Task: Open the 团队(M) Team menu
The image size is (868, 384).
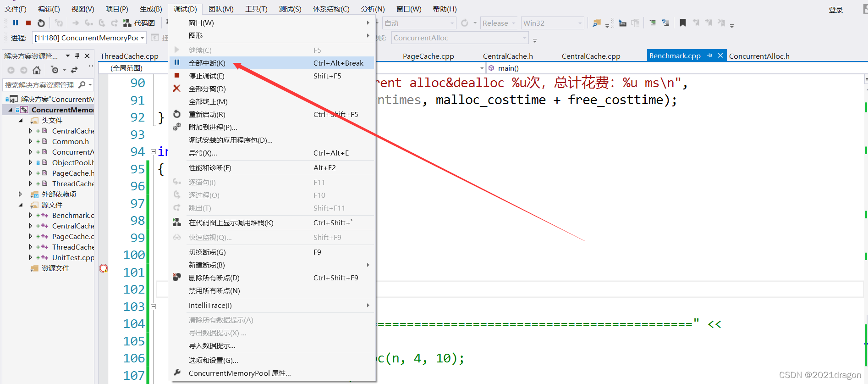Action: (x=221, y=9)
